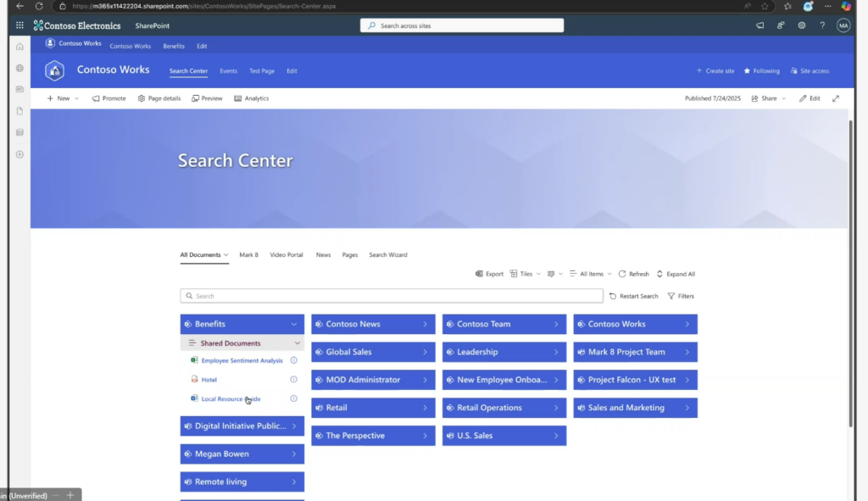
Task: Open the New dropdown menu
Action: coord(63,98)
